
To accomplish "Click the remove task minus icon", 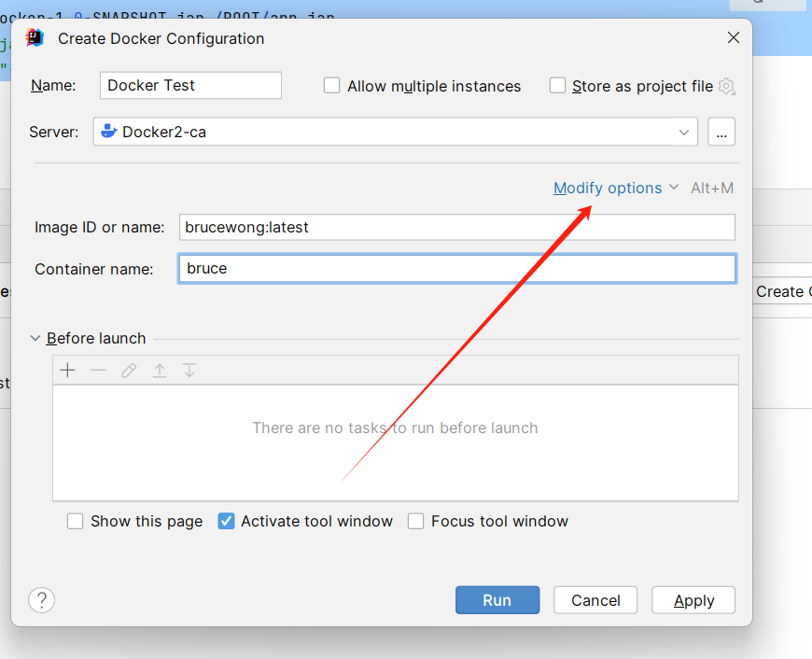I will click(98, 371).
